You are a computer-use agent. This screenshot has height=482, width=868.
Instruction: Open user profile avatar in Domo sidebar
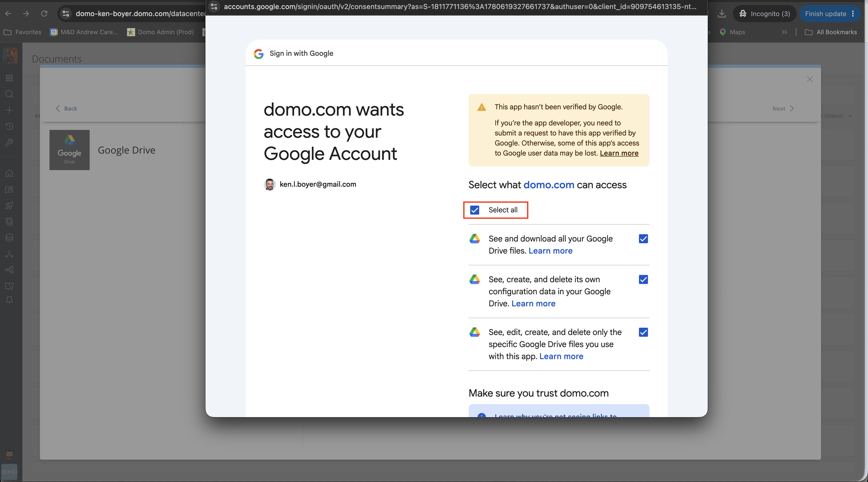click(x=10, y=454)
